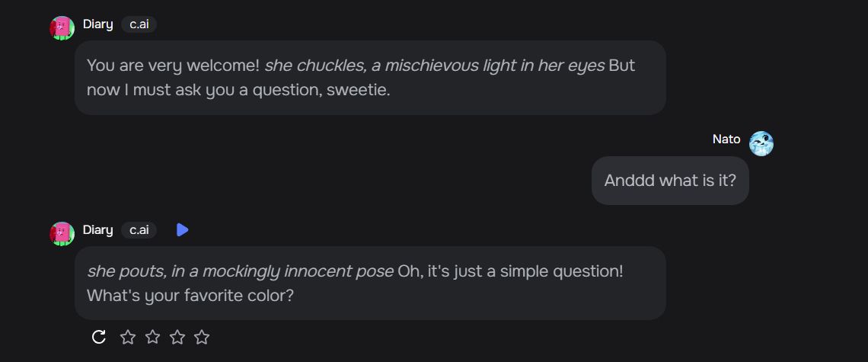Screen dimensions: 868x362
Task: Click the Diary name on the first message
Action: pyautogui.click(x=98, y=24)
